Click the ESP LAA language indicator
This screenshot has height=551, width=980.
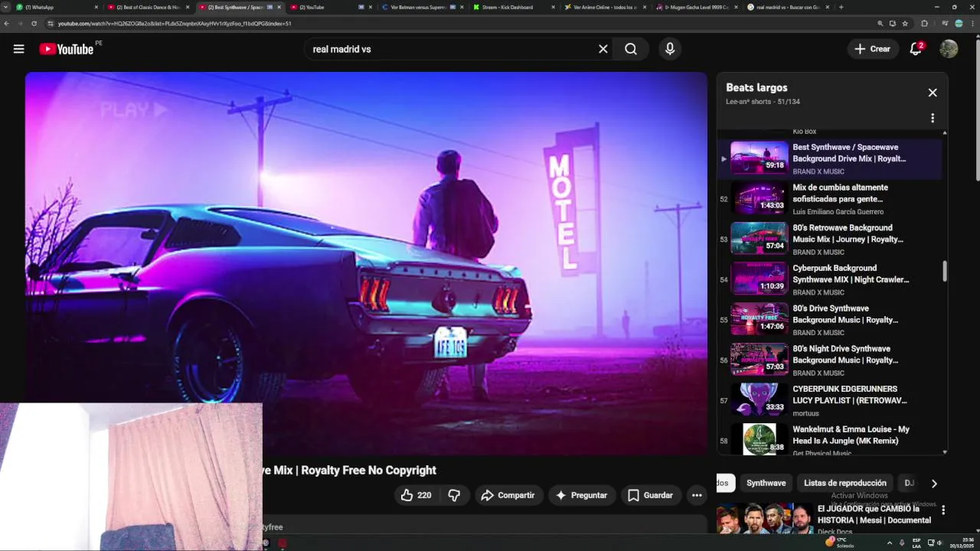click(916, 543)
